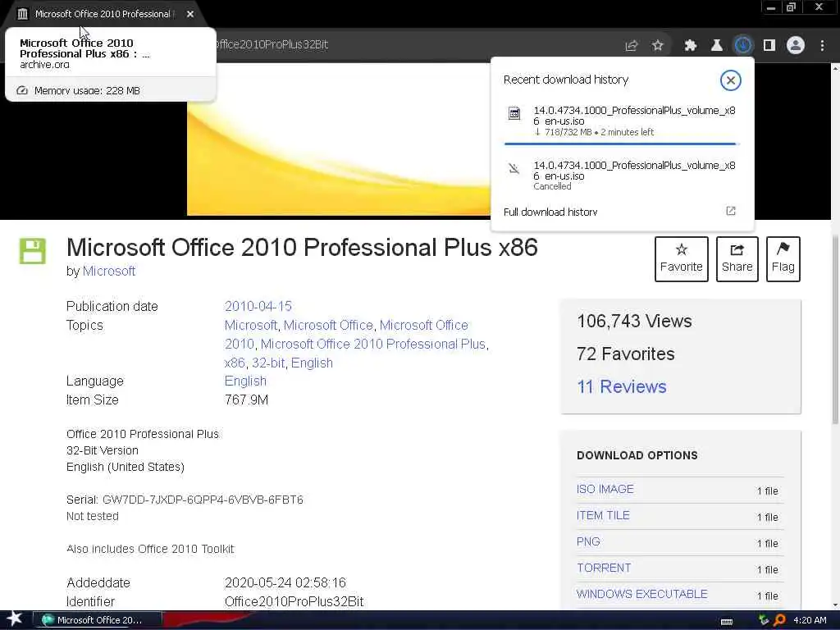Click the archive.org tab favicon
Viewport: 840px width, 630px height.
[x=22, y=14]
